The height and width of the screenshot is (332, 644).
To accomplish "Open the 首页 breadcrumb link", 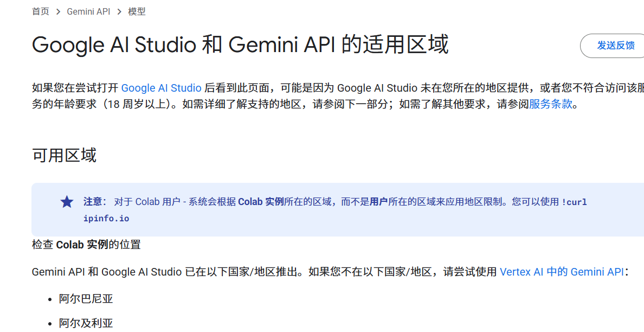I will tap(40, 11).
